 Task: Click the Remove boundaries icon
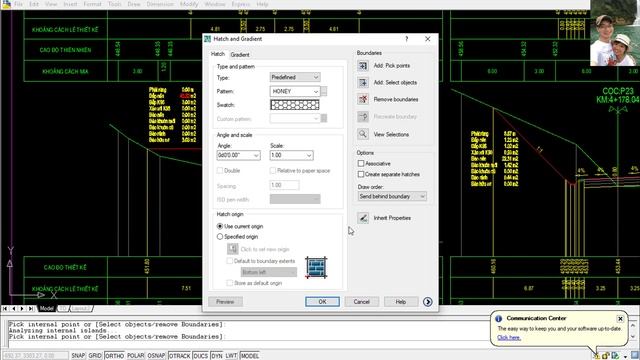coord(363,99)
